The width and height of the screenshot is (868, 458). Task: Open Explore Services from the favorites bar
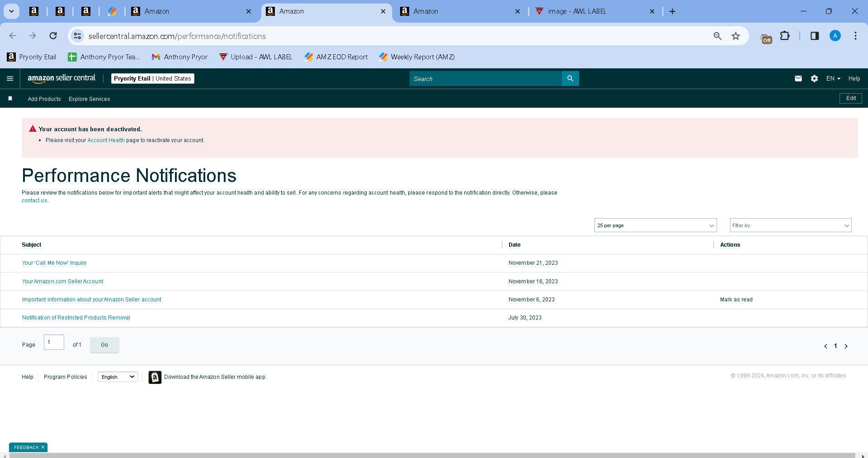click(90, 99)
